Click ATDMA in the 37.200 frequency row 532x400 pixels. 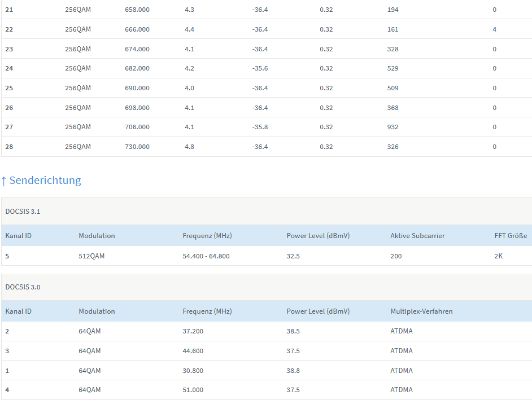pyautogui.click(x=402, y=331)
